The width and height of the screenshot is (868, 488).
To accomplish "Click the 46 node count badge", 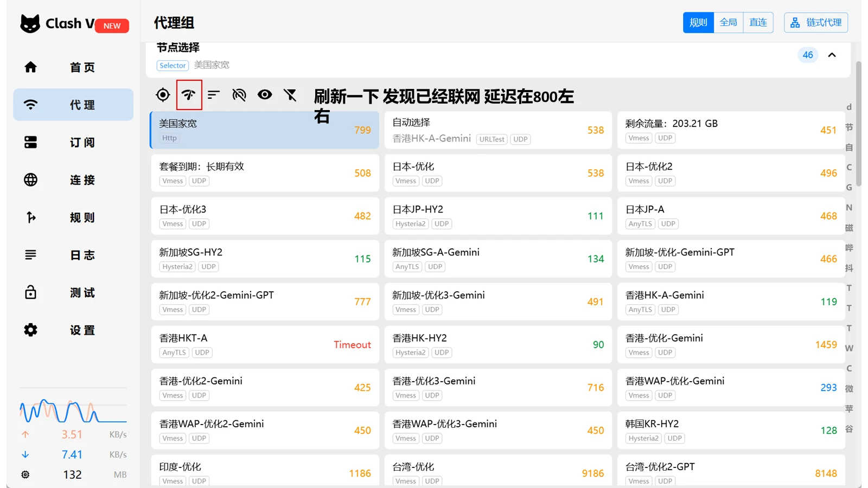I will point(808,55).
